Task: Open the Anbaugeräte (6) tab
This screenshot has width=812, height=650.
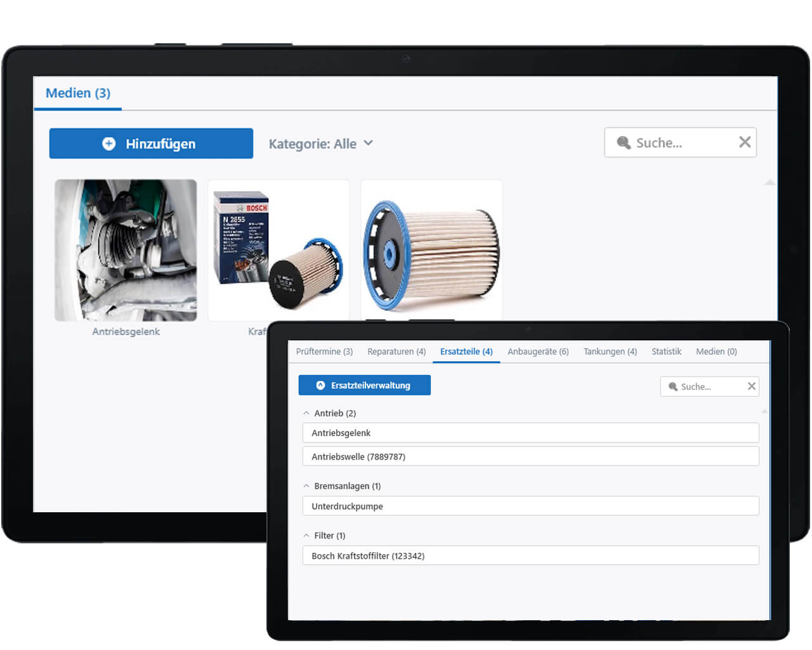Action: [538, 352]
